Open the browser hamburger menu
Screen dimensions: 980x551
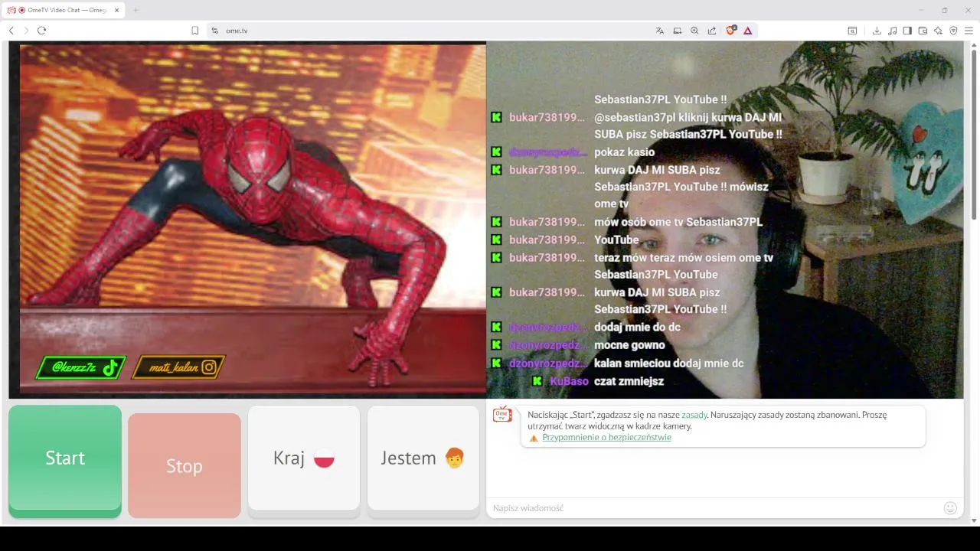[x=969, y=31]
